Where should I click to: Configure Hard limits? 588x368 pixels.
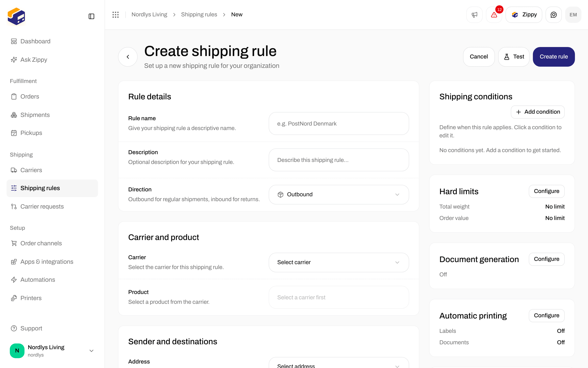[x=546, y=191]
